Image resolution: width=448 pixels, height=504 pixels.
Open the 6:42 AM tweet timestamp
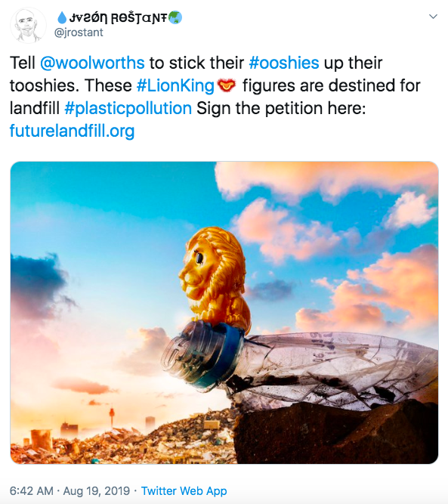pos(32,491)
